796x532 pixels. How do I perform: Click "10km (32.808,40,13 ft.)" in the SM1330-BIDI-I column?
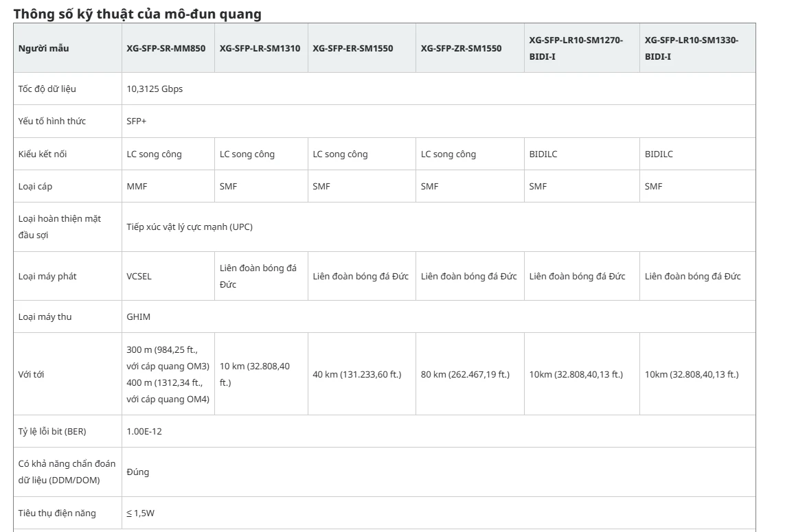[x=692, y=375]
